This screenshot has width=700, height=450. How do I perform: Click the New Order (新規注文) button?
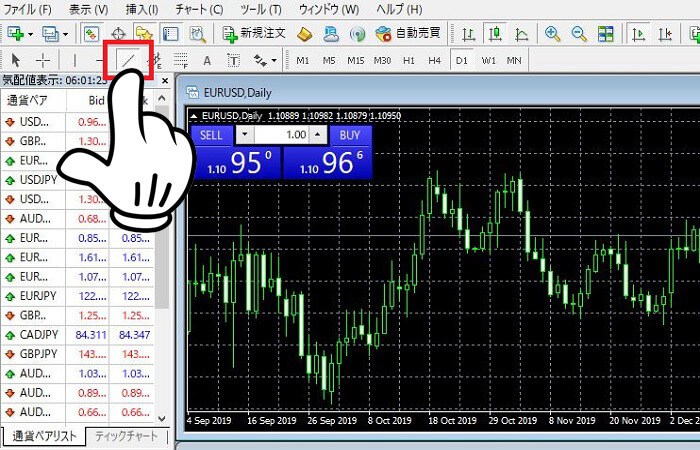pyautogui.click(x=254, y=33)
